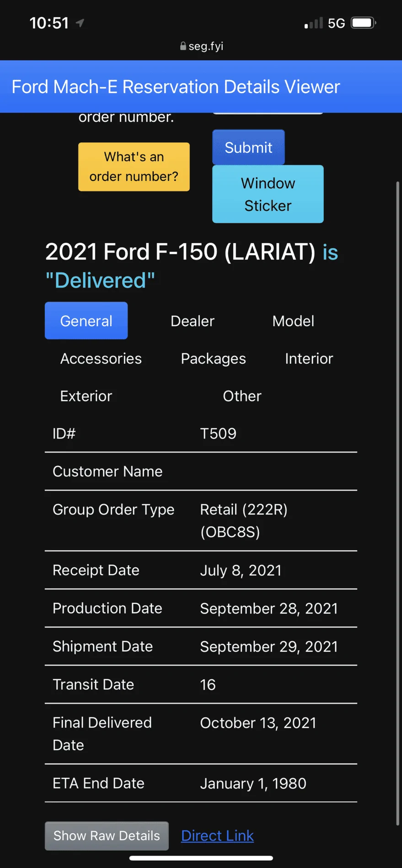Switch to the Dealer tab

(192, 321)
